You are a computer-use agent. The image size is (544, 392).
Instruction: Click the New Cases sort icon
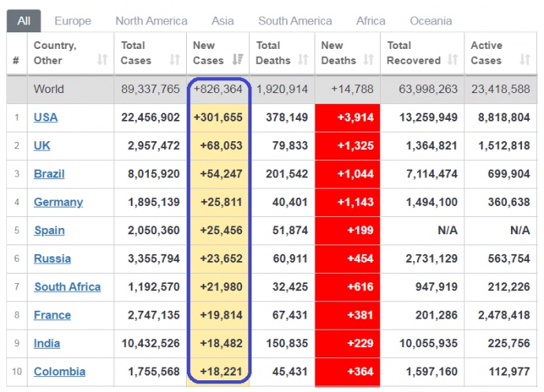click(x=240, y=60)
